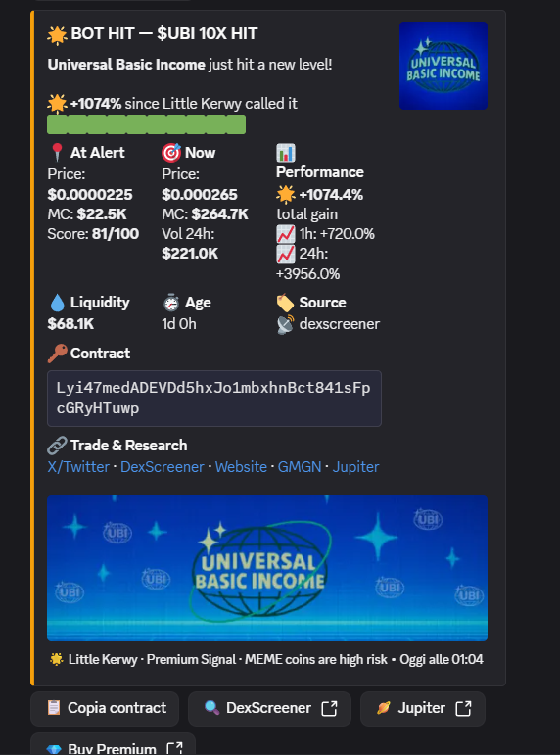The width and height of the screenshot is (560, 755).
Task: Click the satellite dish icon beside dexscreener
Action: point(285,324)
